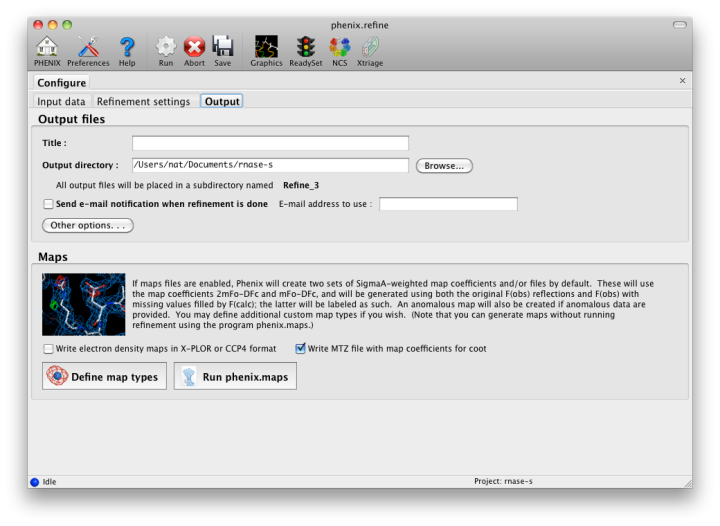Switch to the Input data tab

click(61, 101)
